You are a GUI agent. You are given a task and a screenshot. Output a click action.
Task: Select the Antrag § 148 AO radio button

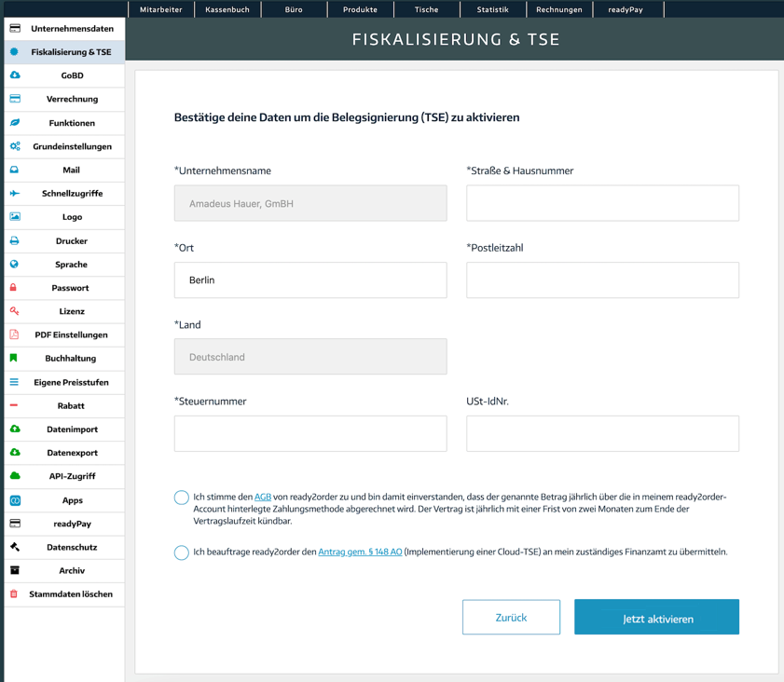point(182,552)
